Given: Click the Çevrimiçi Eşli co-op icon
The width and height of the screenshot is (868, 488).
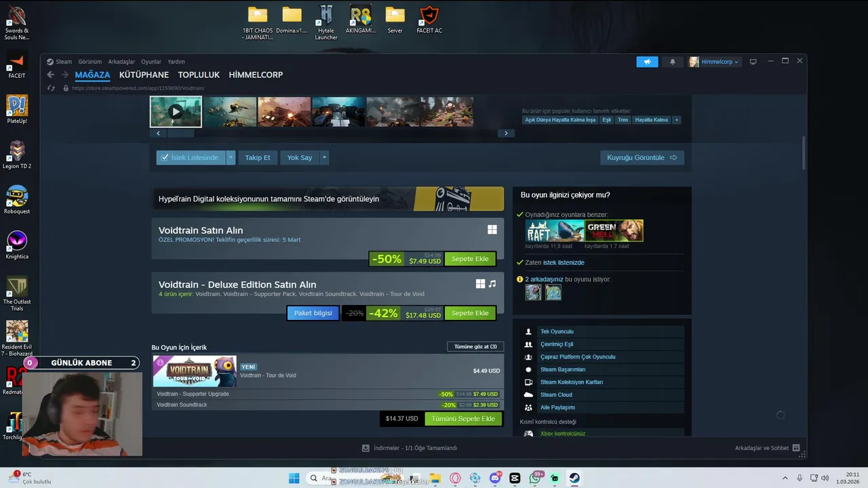Looking at the screenshot, I should [x=528, y=344].
